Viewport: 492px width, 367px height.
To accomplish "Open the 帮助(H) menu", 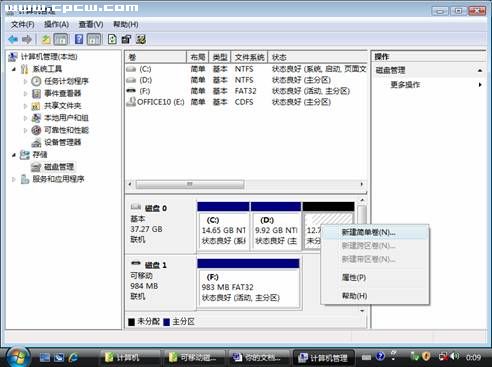I will pyautogui.click(x=126, y=24).
